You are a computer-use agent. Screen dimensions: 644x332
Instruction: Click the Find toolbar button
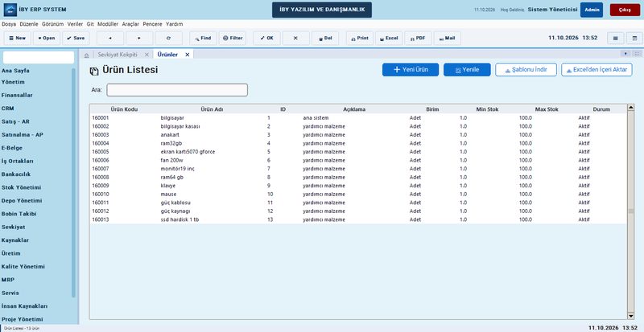(x=203, y=38)
